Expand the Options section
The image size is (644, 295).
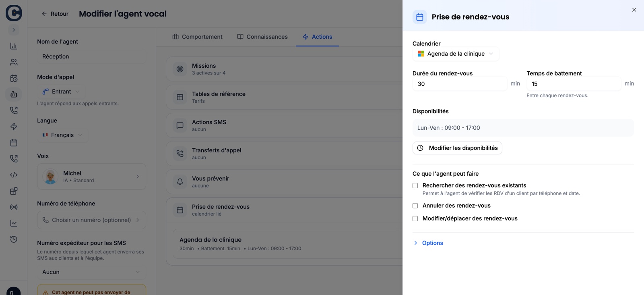428,243
